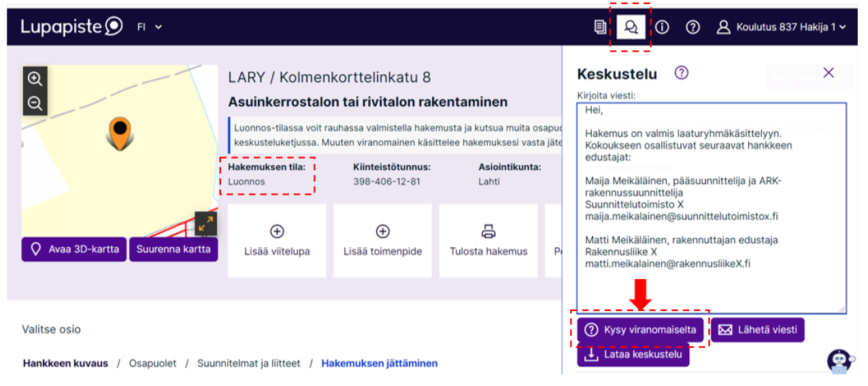
Task: Zoom out on the map
Action: coord(35,103)
